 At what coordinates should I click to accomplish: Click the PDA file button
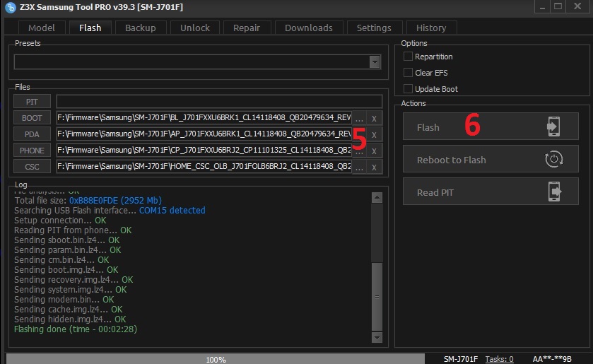pyautogui.click(x=32, y=134)
